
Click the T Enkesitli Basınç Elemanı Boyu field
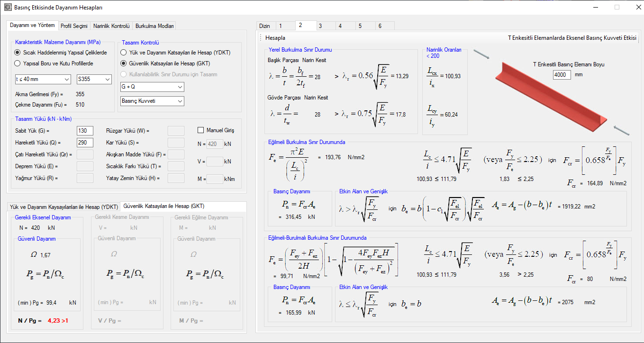pyautogui.click(x=562, y=74)
